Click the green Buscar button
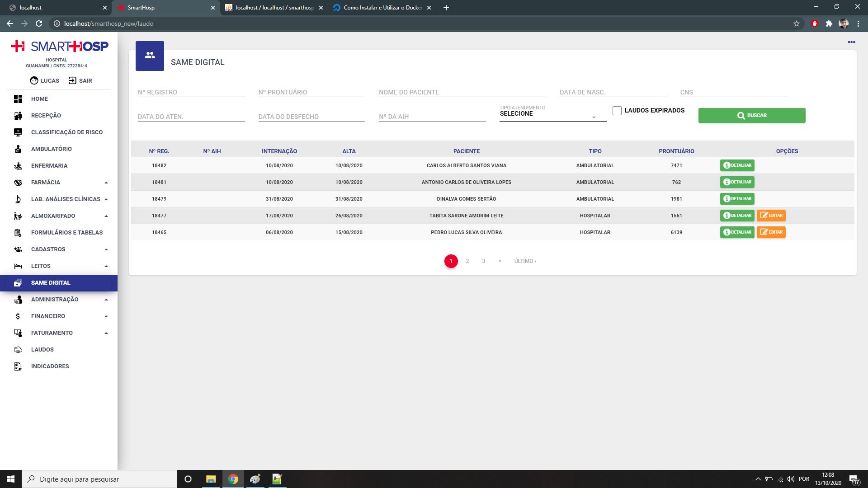This screenshot has height=488, width=868. coord(751,115)
